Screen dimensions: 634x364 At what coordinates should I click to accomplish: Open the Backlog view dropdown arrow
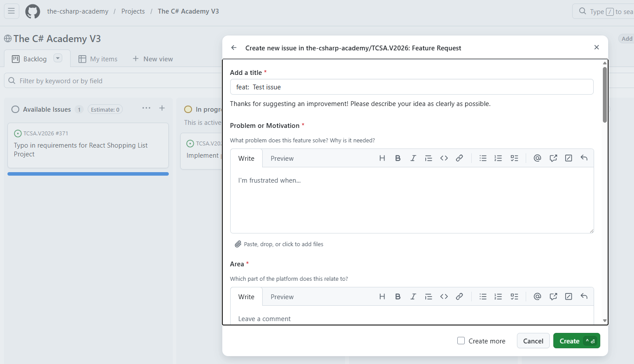click(58, 58)
